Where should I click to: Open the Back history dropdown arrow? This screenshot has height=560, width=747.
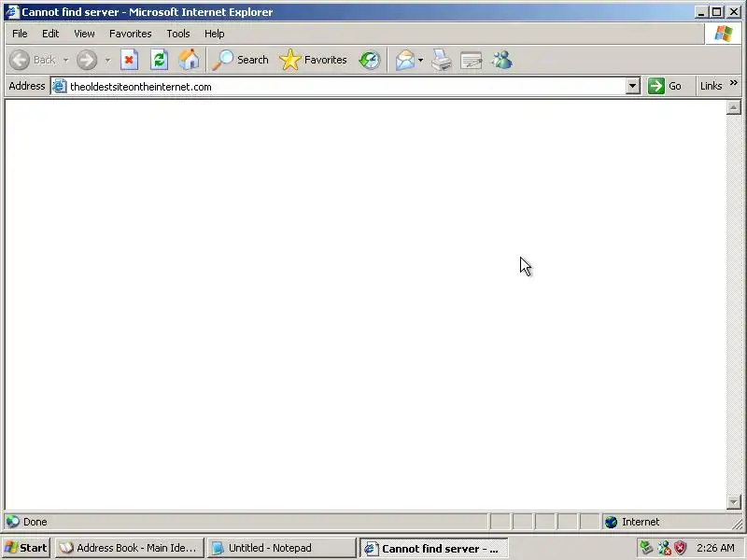click(x=65, y=60)
